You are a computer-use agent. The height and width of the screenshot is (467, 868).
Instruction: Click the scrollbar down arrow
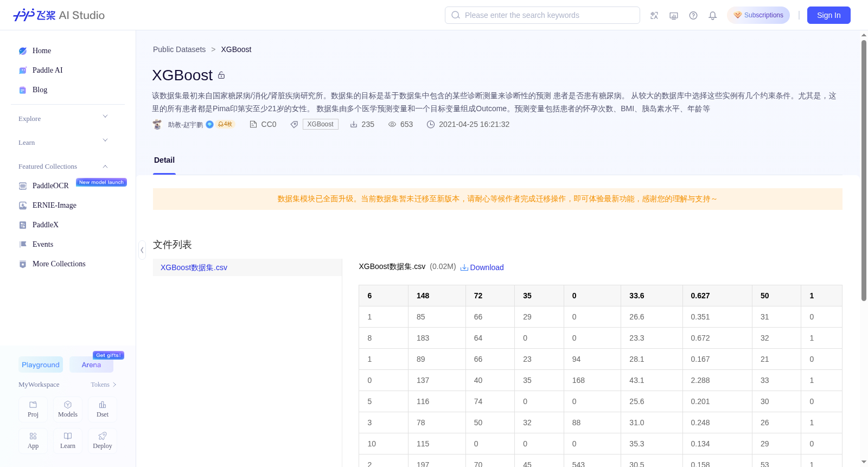(864, 462)
